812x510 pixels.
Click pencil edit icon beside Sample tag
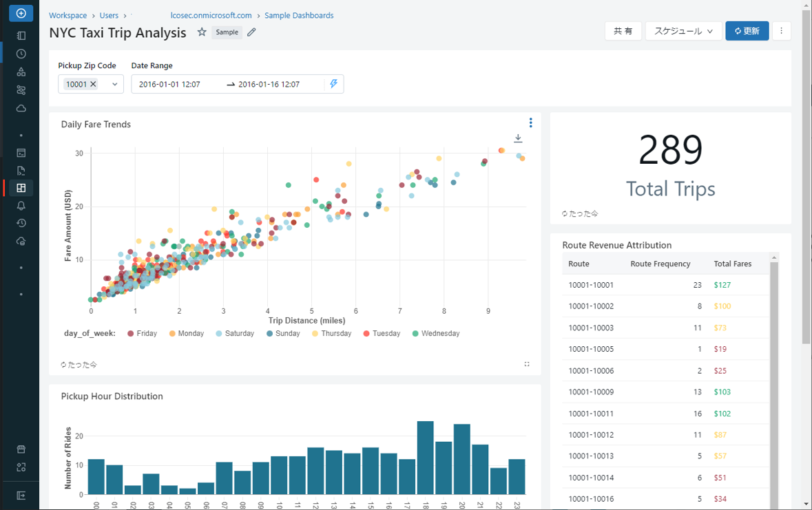click(x=251, y=32)
